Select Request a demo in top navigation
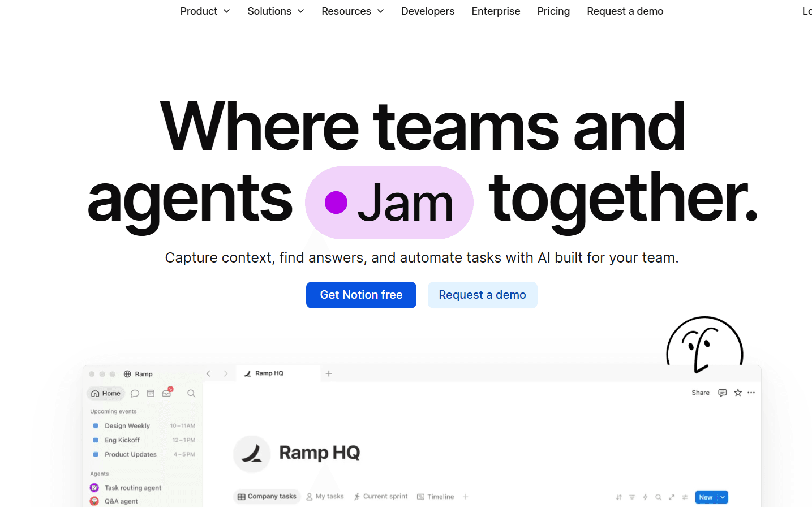 tap(625, 11)
